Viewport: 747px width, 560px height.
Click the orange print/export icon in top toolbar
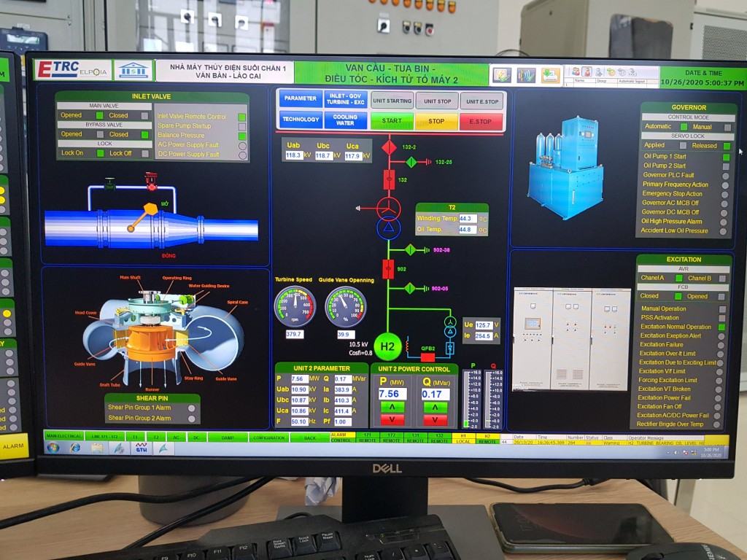click(550, 75)
